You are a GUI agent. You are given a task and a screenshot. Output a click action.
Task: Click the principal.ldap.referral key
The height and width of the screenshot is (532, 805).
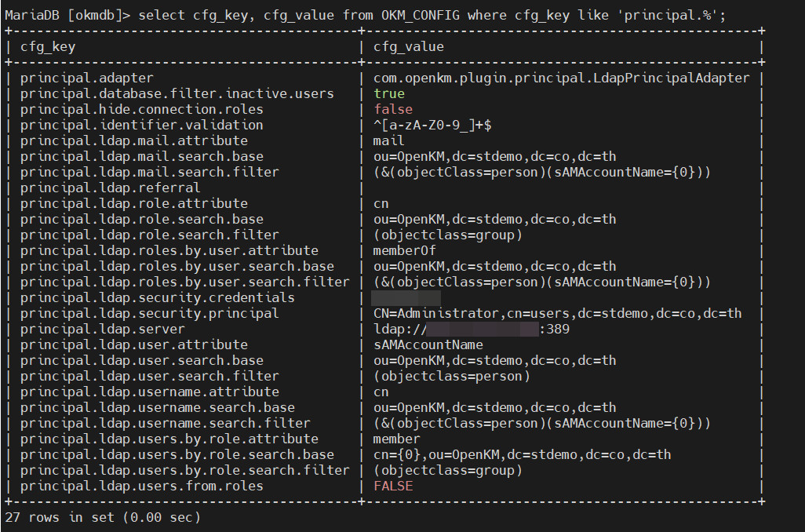click(110, 188)
